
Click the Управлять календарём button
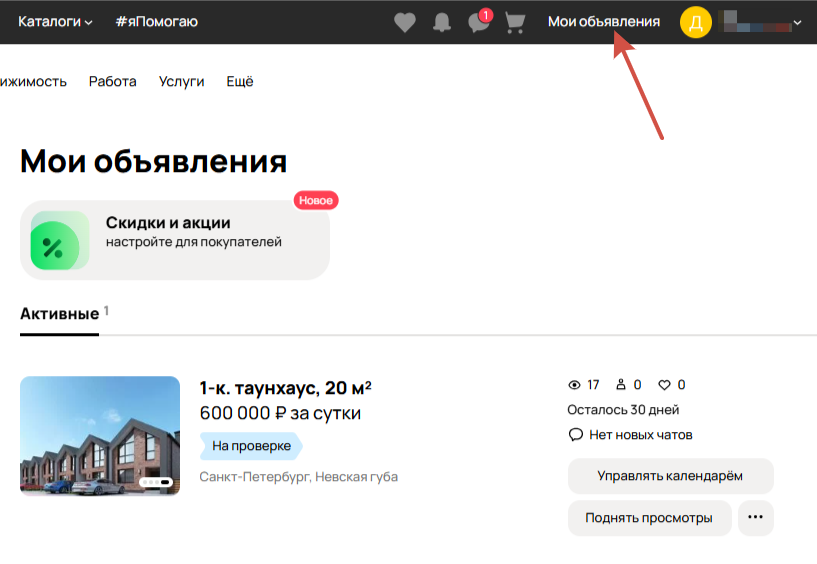point(670,476)
